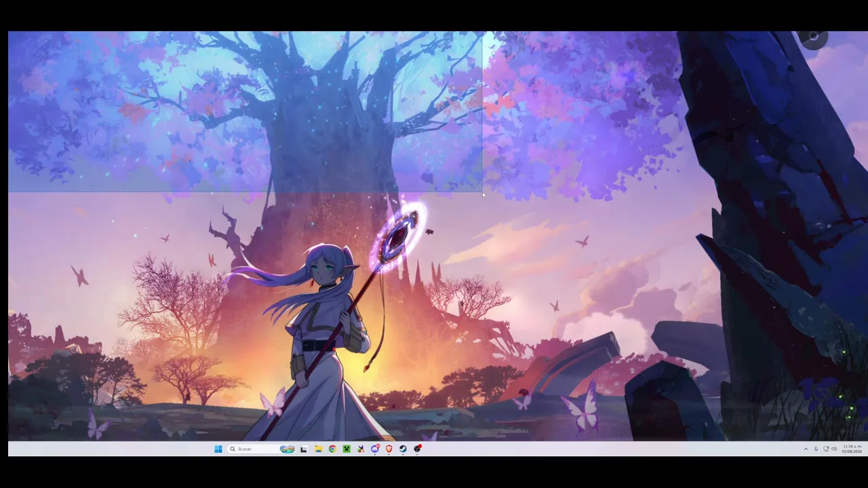Image resolution: width=868 pixels, height=488 pixels.
Task: Launch Minecraft from the taskbar
Action: pos(347,449)
